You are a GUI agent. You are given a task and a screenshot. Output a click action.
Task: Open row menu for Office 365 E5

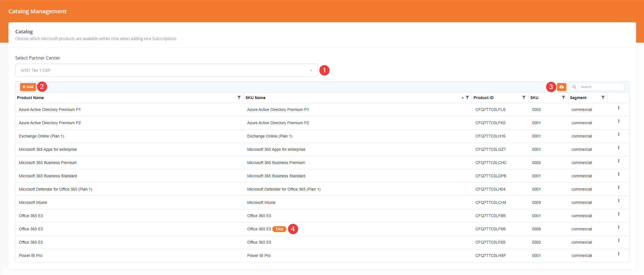(619, 241)
